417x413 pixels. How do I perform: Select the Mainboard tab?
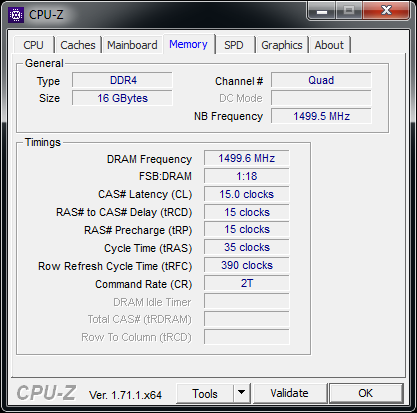click(x=132, y=45)
